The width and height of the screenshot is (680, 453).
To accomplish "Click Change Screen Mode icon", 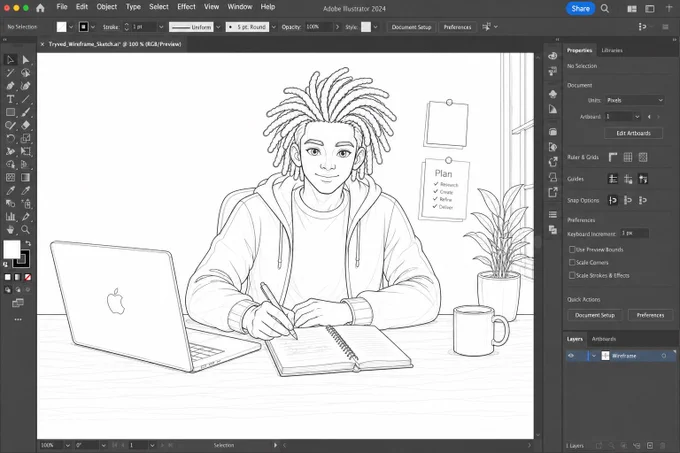I will (18, 303).
